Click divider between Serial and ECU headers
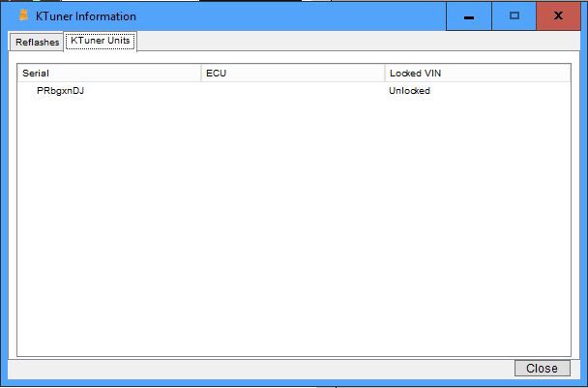 click(201, 73)
